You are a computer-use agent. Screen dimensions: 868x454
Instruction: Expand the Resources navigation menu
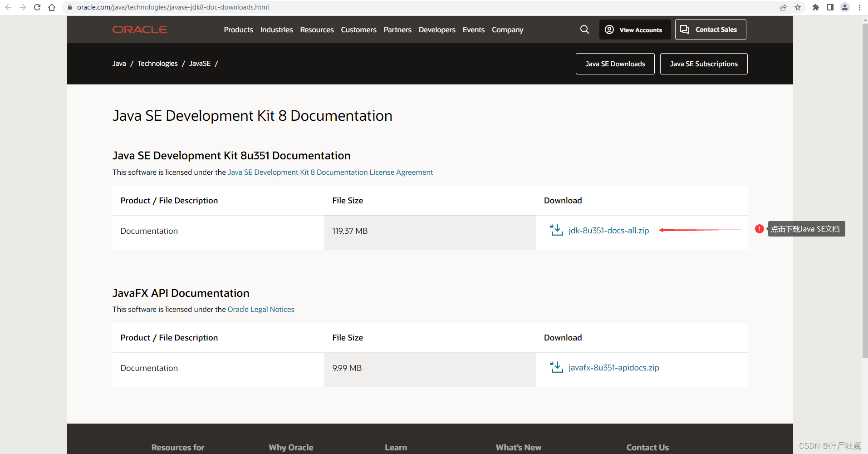click(x=317, y=30)
